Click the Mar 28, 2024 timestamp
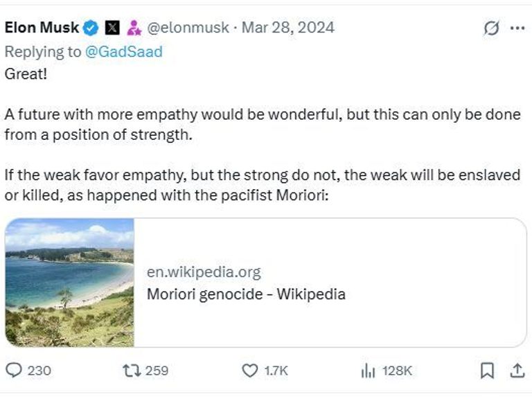Screen dimensions: 532x399 tap(287, 28)
